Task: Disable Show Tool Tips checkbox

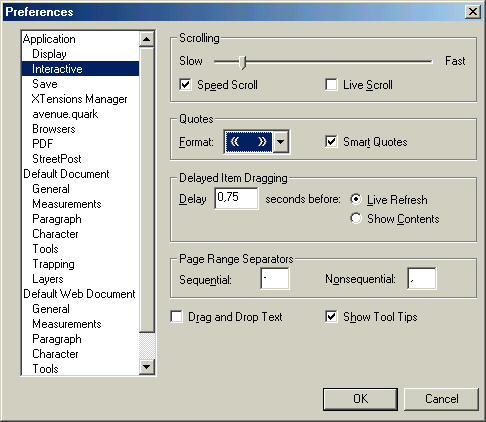Action: pos(331,317)
